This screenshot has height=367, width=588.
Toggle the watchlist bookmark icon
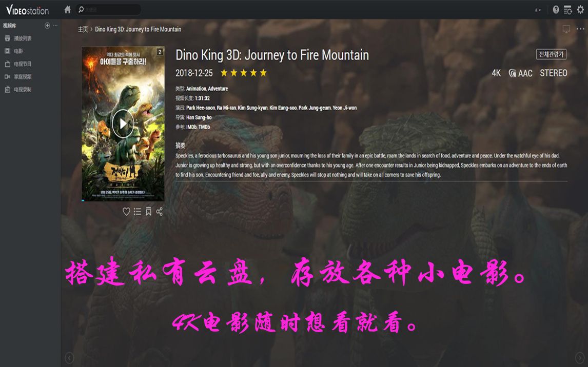(148, 212)
